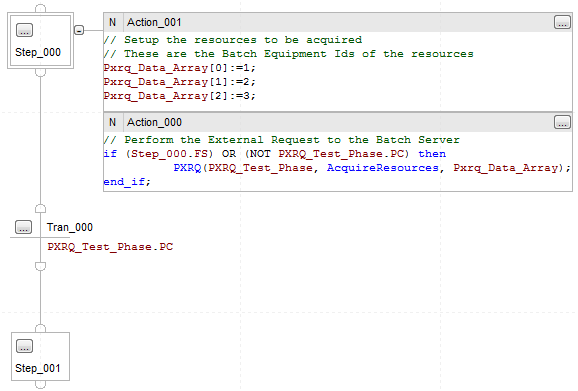The image size is (578, 391).
Task: Select the N qualifier of Action_001
Action: coord(112,22)
